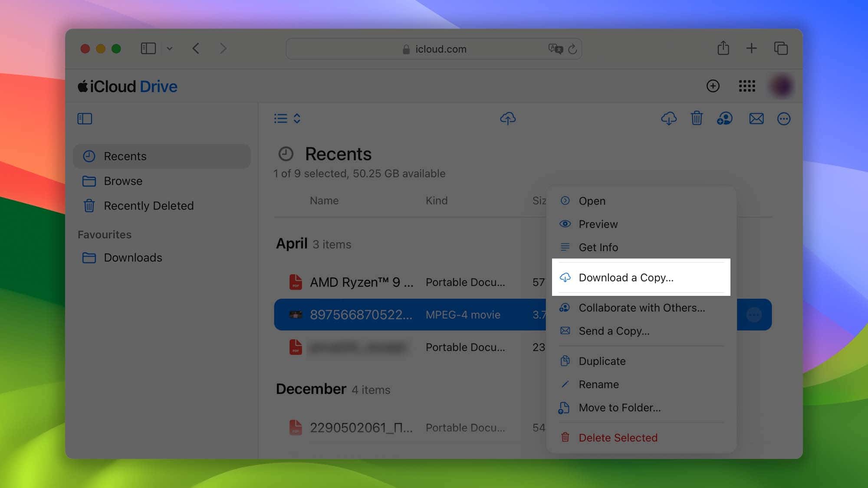Click the envelope send copy icon
Screen dimensions: 868x488
pos(756,118)
